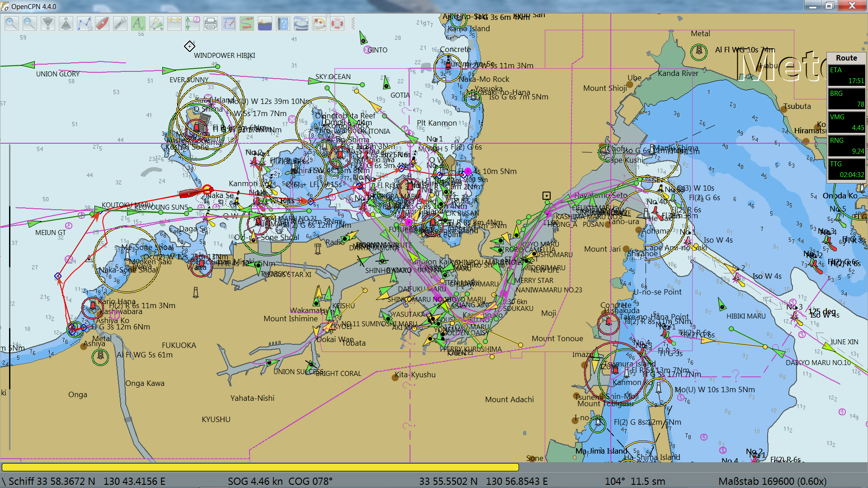868x488 pixels.
Task: Close the OpenCPN 4.4.0 window
Action: click(x=852, y=5)
